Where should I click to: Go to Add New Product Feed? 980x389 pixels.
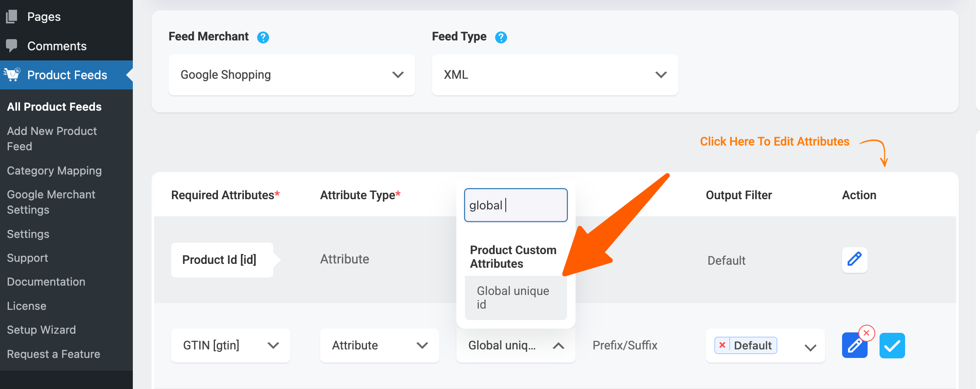pyautogui.click(x=52, y=138)
